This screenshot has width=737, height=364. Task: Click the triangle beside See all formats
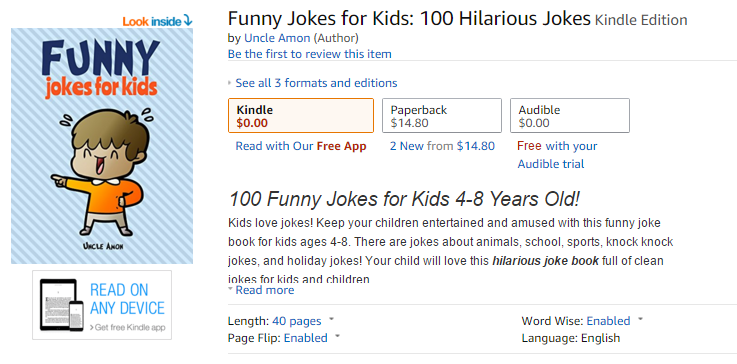(230, 83)
